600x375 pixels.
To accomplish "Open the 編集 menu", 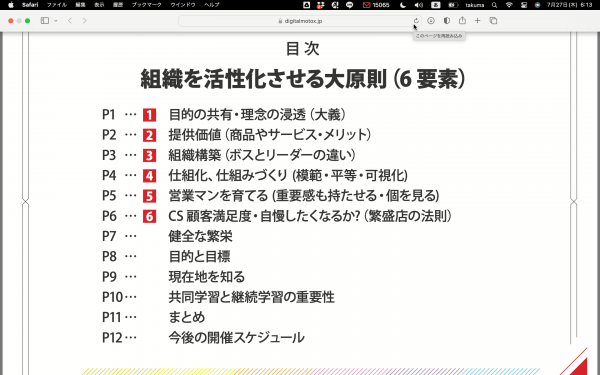I will (80, 5).
